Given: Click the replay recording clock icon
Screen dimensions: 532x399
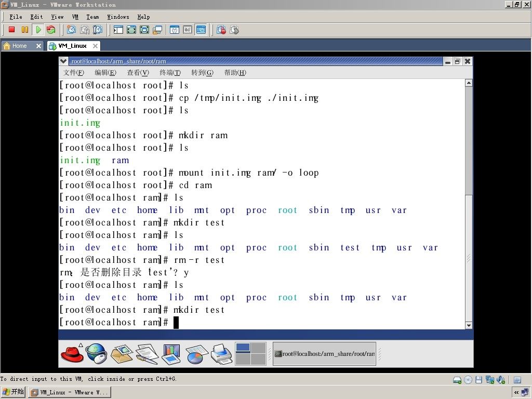Looking at the screenshot, I should pyautogui.click(x=234, y=30).
